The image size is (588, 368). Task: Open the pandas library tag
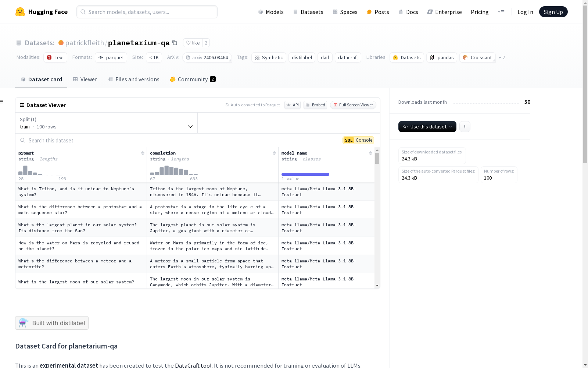(x=442, y=57)
